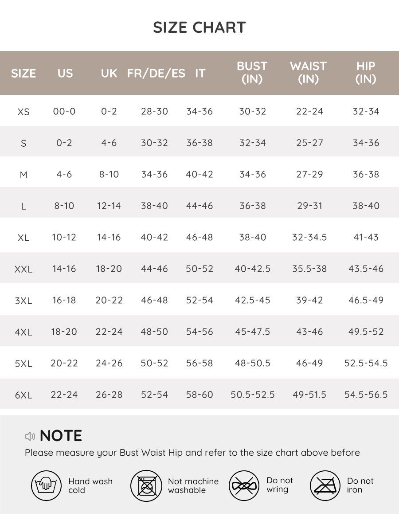Click the not machine washable icon
Screen dimensions: 399x532
(x=145, y=486)
